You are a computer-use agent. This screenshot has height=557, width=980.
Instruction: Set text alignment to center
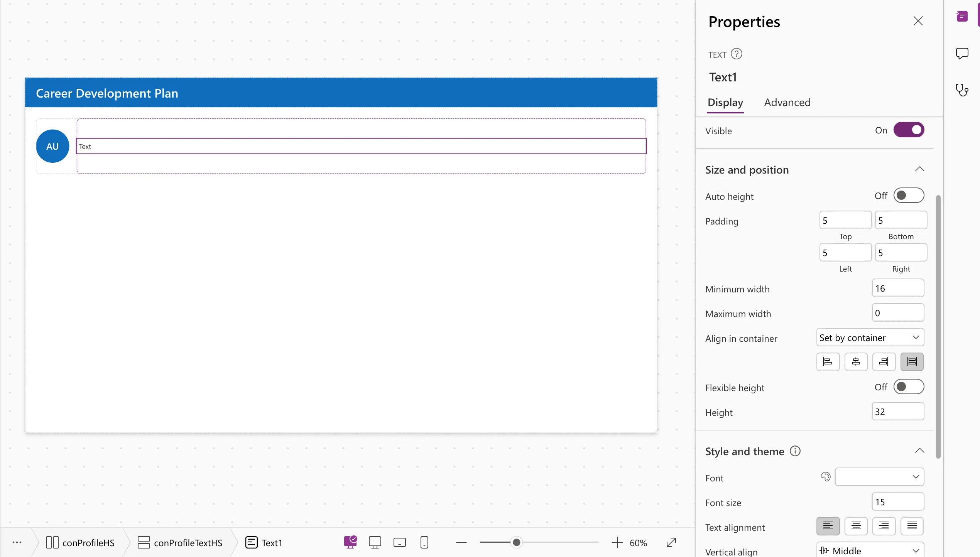click(856, 526)
